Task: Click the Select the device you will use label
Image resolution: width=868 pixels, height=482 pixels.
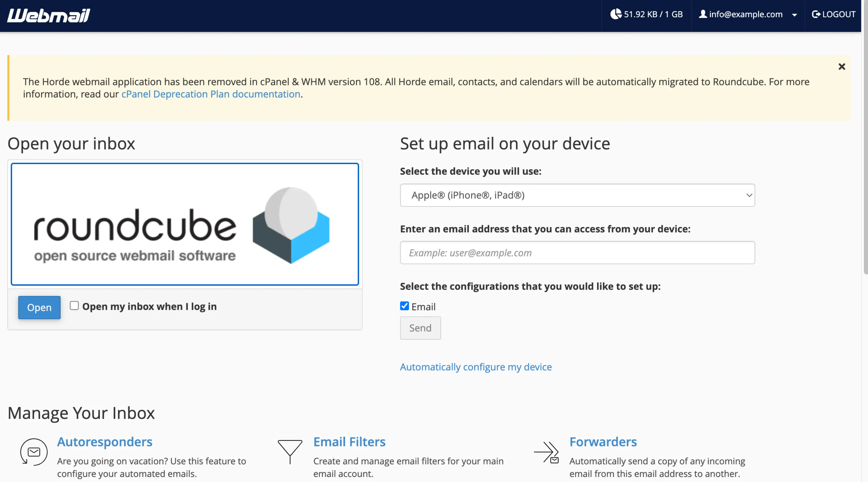Action: pos(470,171)
